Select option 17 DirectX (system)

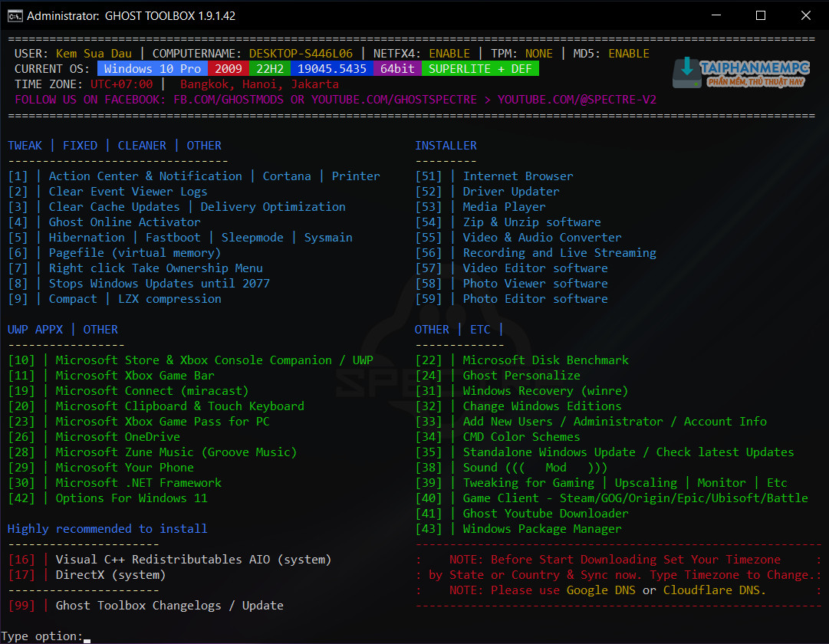pos(110,575)
